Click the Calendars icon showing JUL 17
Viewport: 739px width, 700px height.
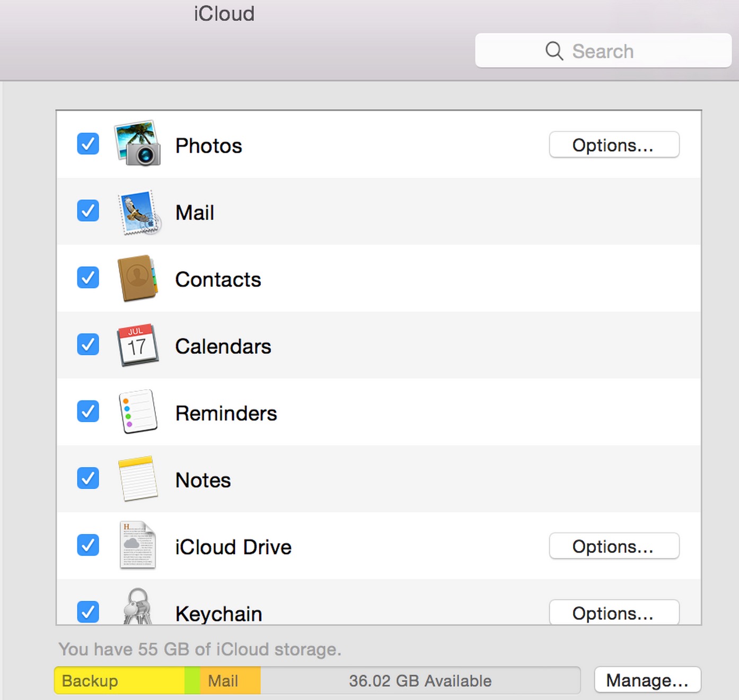(137, 345)
